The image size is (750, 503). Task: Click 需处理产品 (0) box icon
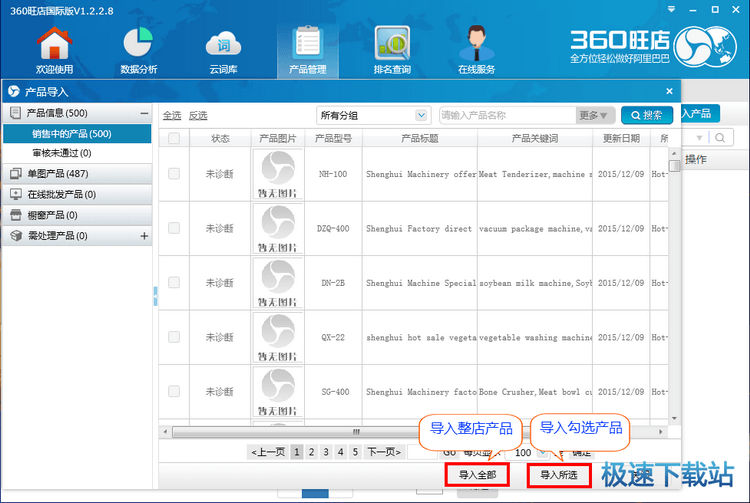point(16,235)
